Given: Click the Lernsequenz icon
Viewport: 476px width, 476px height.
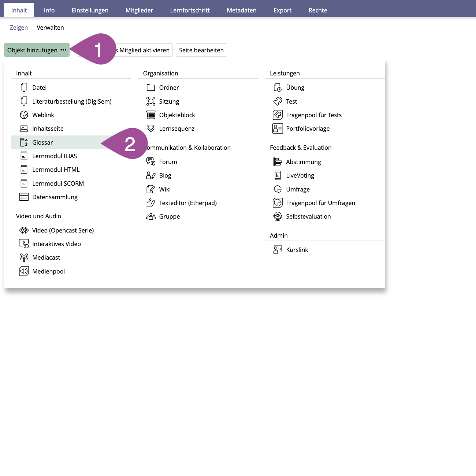Looking at the screenshot, I should (x=150, y=129).
